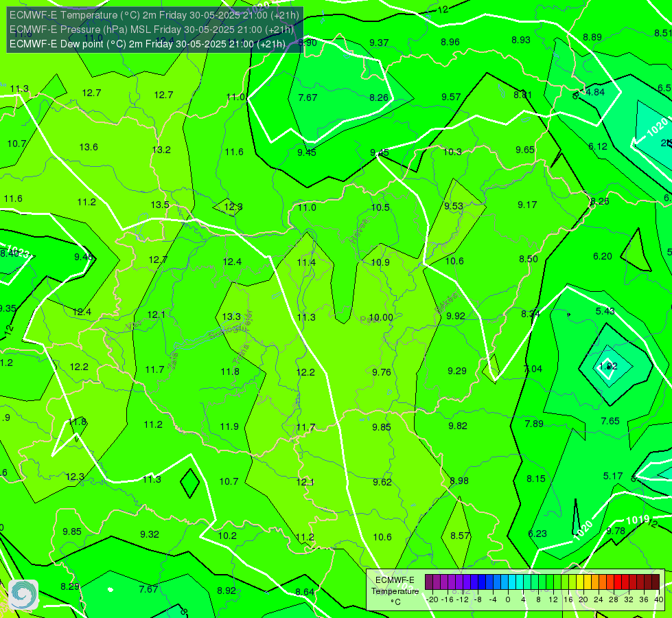The height and width of the screenshot is (618, 672).
Task: Click the 9.62 temperature value
Action: pyautogui.click(x=382, y=482)
